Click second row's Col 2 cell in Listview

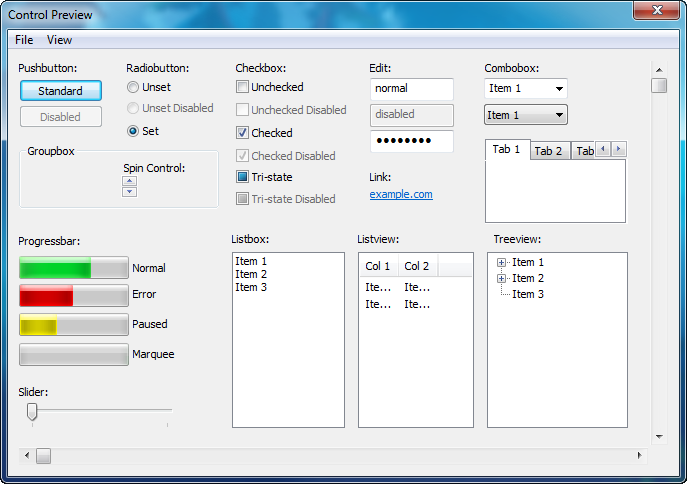click(417, 304)
